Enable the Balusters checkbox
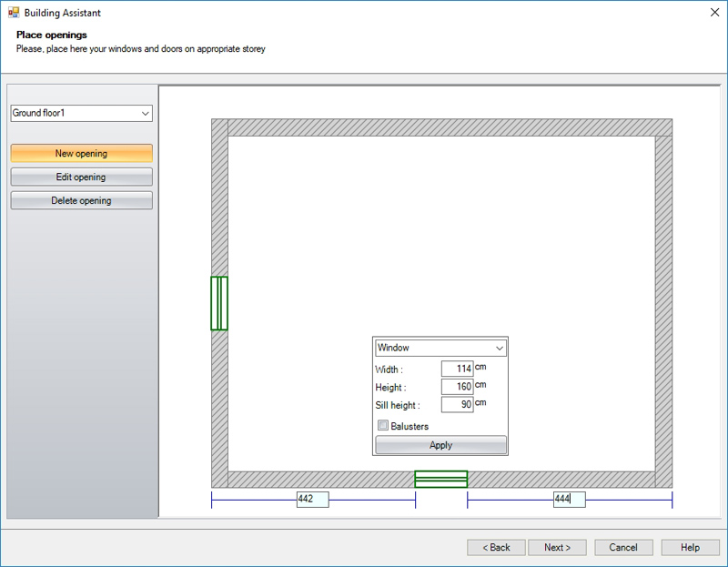The height and width of the screenshot is (567, 728). tap(383, 426)
